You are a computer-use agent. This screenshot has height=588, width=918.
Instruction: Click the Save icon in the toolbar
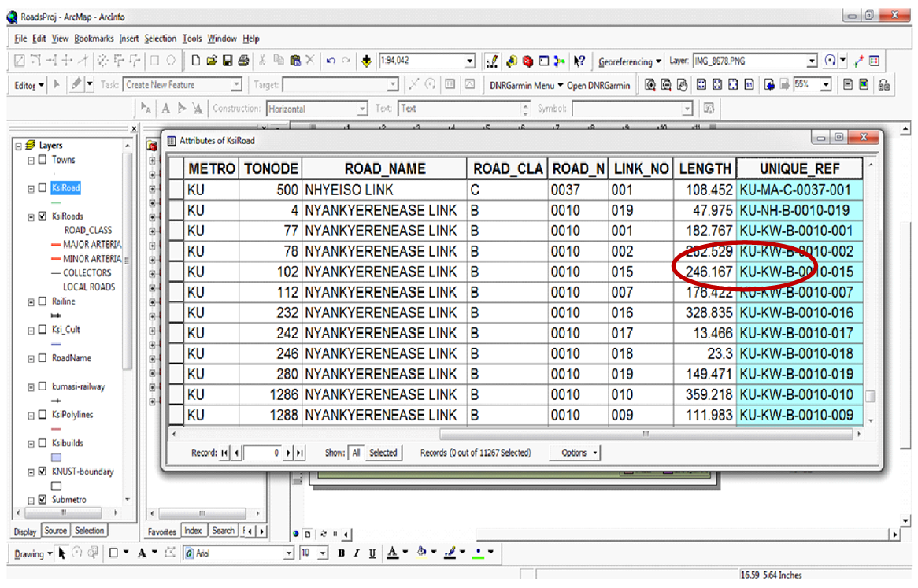pos(228,61)
